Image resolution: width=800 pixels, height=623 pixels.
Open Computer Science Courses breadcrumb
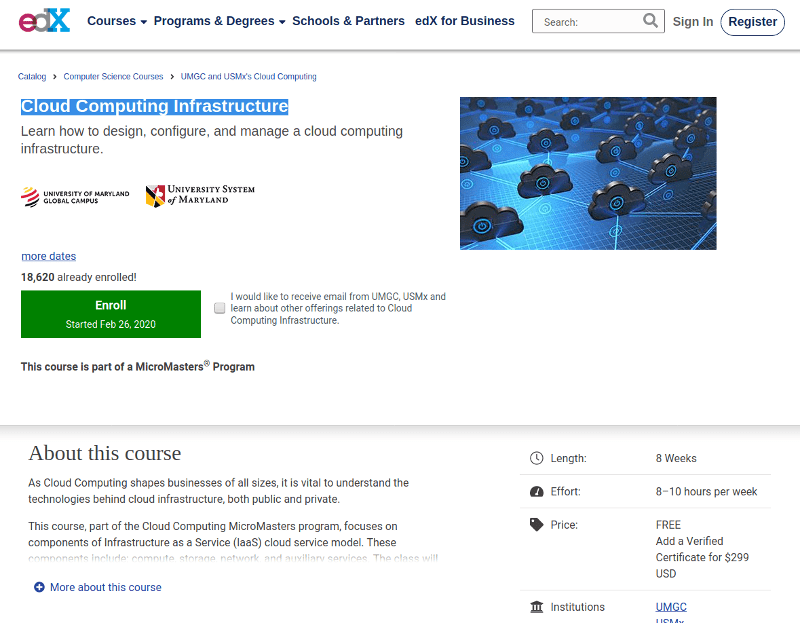point(113,77)
